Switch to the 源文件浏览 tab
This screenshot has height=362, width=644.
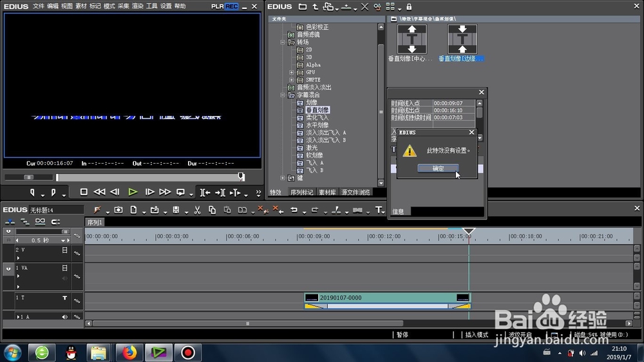click(355, 193)
